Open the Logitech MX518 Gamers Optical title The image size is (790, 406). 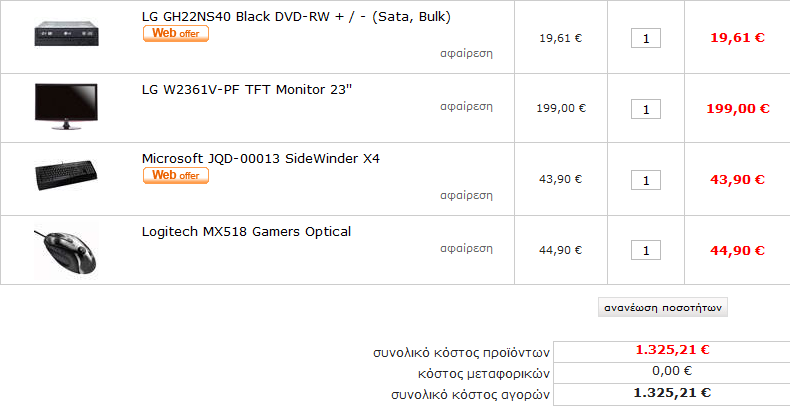[x=246, y=232]
